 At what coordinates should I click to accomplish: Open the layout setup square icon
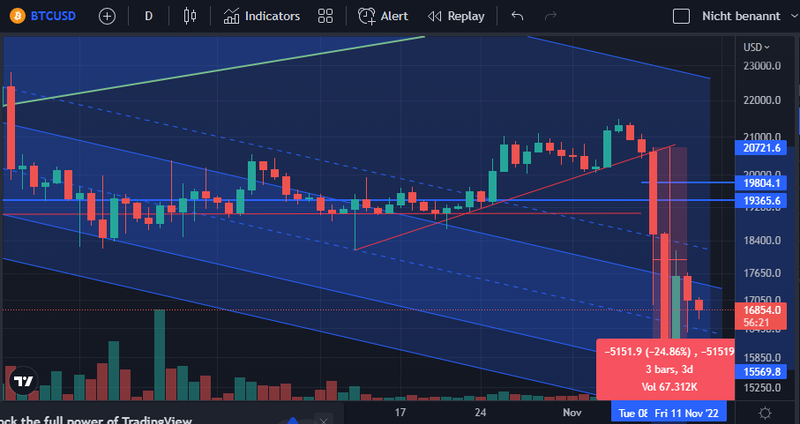tap(681, 16)
